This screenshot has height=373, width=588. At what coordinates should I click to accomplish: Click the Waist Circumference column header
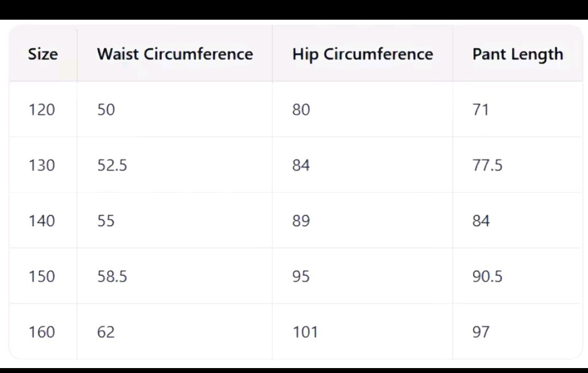[x=174, y=54]
